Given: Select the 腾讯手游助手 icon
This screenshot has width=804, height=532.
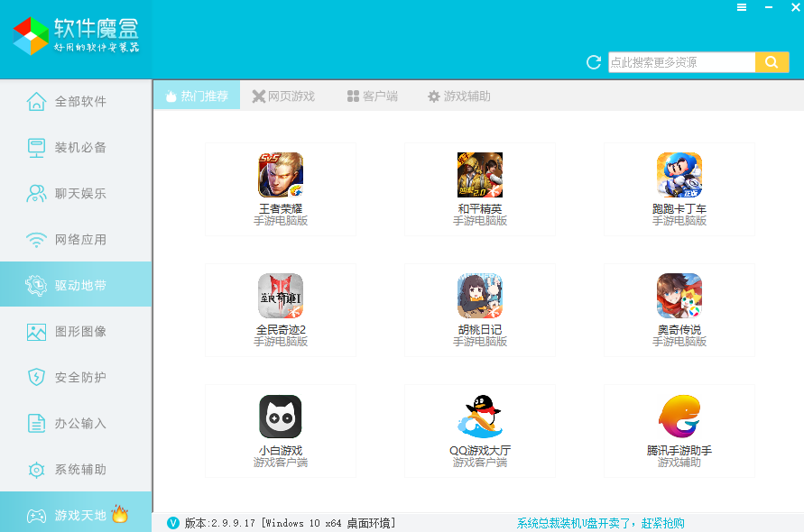Looking at the screenshot, I should [x=679, y=417].
